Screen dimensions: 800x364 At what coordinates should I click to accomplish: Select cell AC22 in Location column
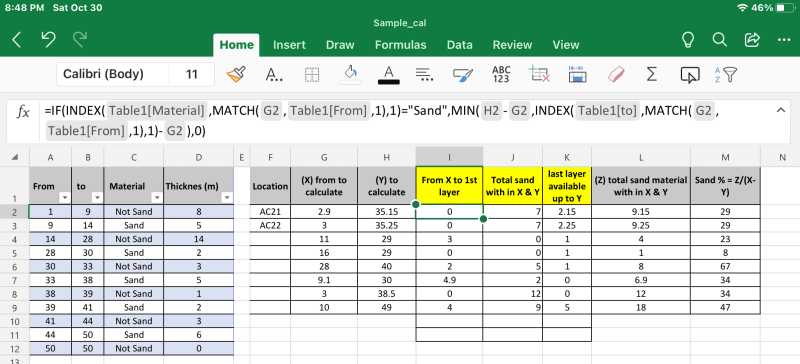[270, 225]
